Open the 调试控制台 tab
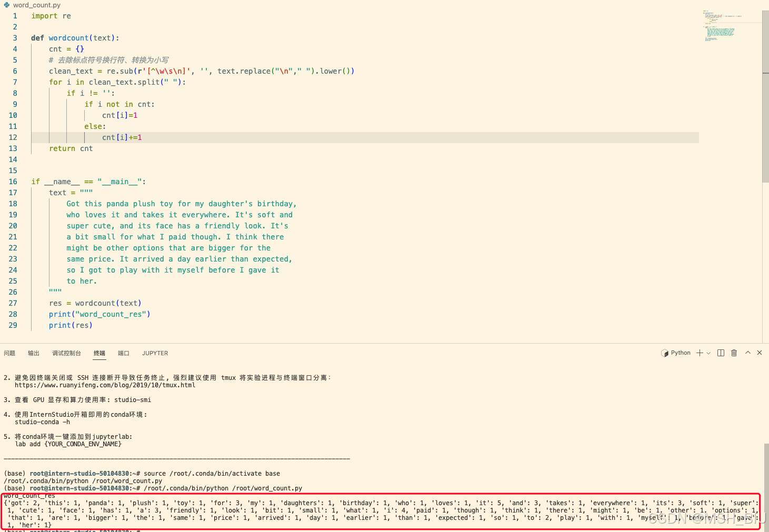769x532 pixels. pos(66,353)
